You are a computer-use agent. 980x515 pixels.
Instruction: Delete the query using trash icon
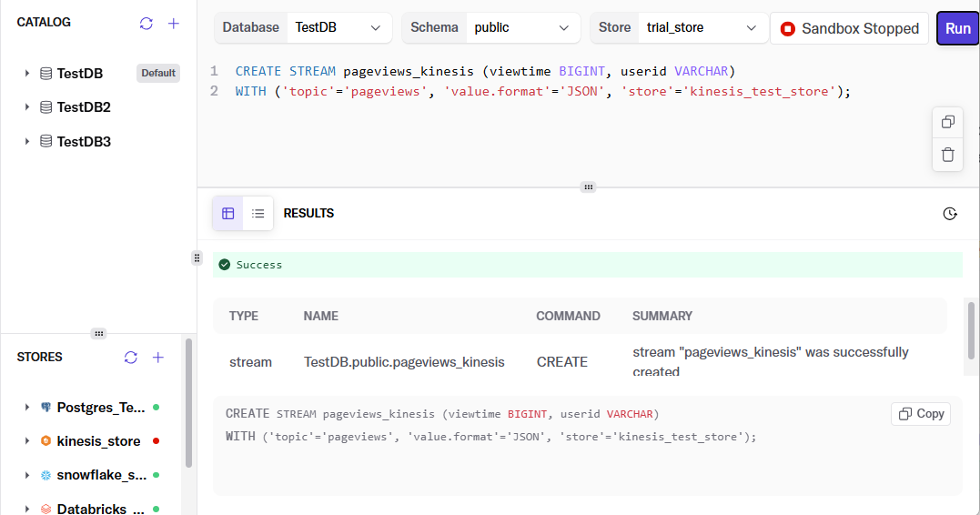tap(947, 155)
